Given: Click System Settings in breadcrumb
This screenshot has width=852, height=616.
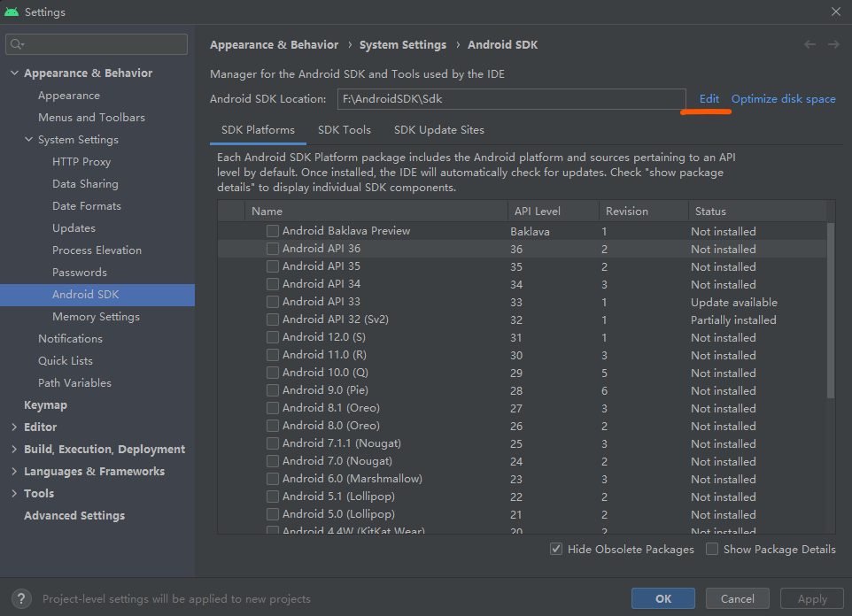Looking at the screenshot, I should point(403,45).
